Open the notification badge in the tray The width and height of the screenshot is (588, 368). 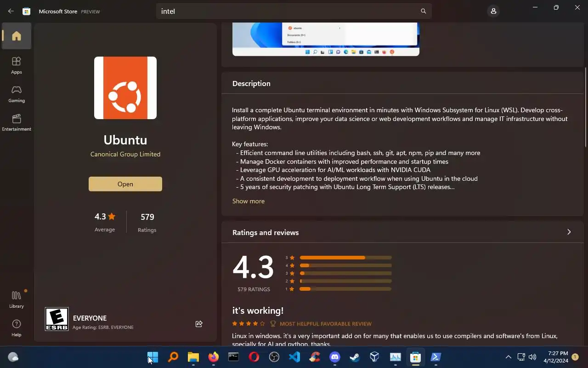(x=575, y=357)
